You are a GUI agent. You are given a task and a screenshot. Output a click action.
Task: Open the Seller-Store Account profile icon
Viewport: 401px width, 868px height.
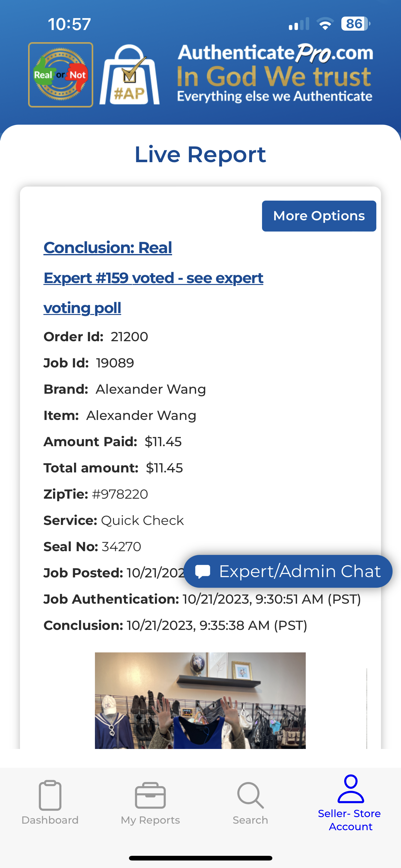click(x=350, y=789)
